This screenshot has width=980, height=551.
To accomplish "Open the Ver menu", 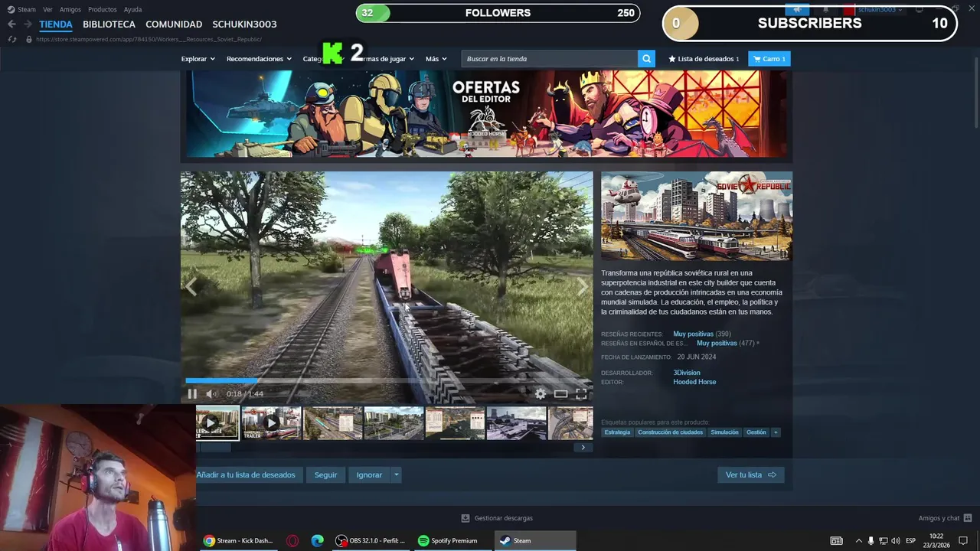I will click(47, 9).
